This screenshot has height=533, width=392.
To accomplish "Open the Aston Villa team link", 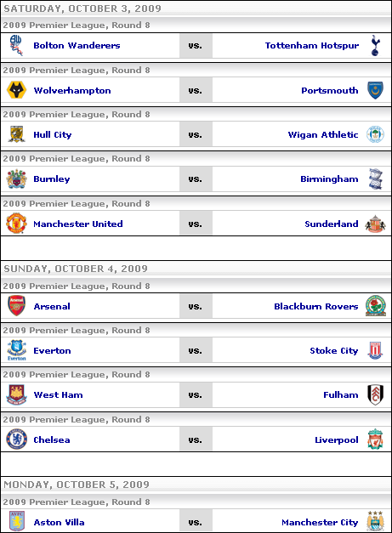I will tap(59, 522).
